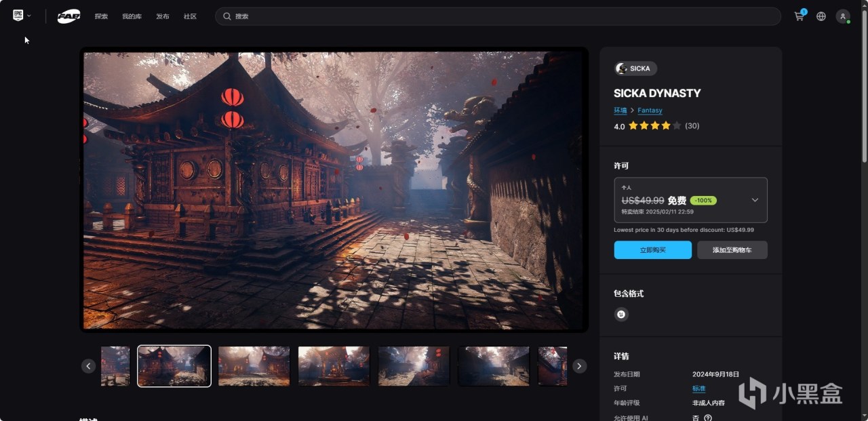Click the Unreal Engine format icon
Image resolution: width=868 pixels, height=421 pixels.
tap(621, 314)
